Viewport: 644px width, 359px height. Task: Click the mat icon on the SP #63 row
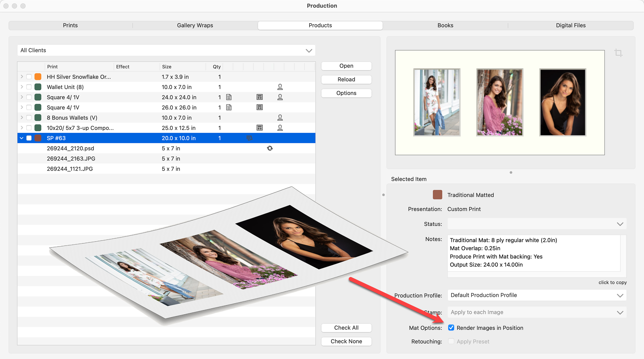click(x=249, y=138)
